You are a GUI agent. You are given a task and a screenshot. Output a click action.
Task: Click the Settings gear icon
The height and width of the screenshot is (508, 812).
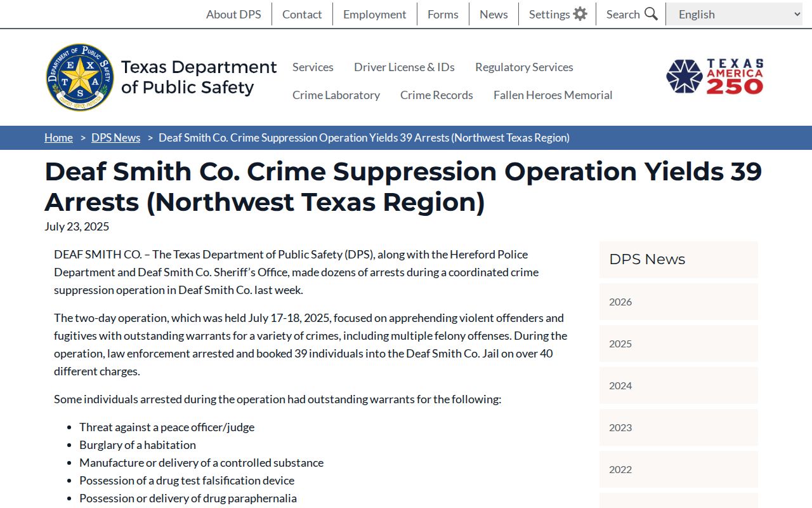click(x=580, y=14)
